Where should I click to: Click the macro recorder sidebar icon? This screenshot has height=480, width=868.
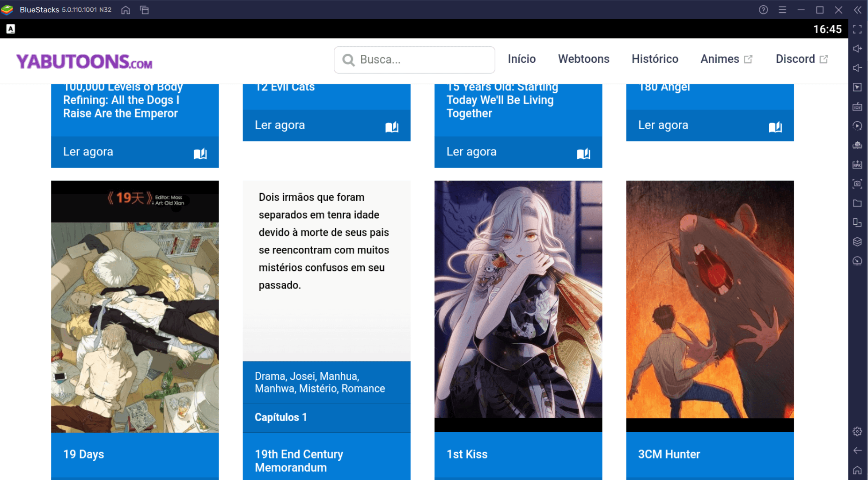click(857, 126)
